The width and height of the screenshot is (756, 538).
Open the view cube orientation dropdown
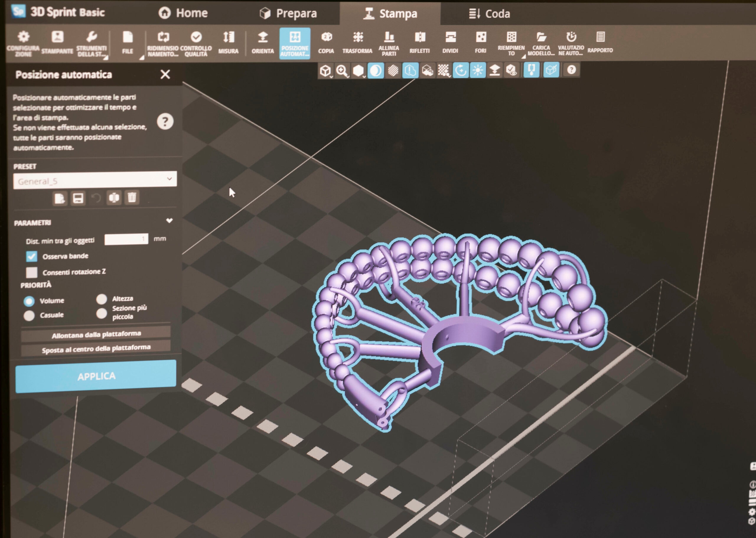[x=326, y=71]
